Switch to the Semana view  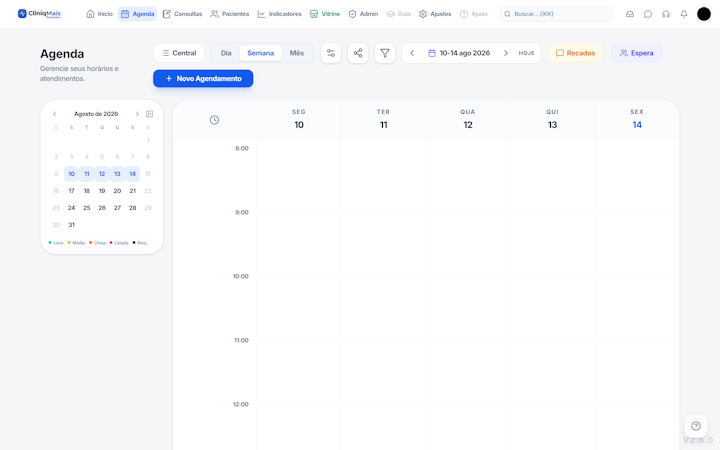point(260,53)
